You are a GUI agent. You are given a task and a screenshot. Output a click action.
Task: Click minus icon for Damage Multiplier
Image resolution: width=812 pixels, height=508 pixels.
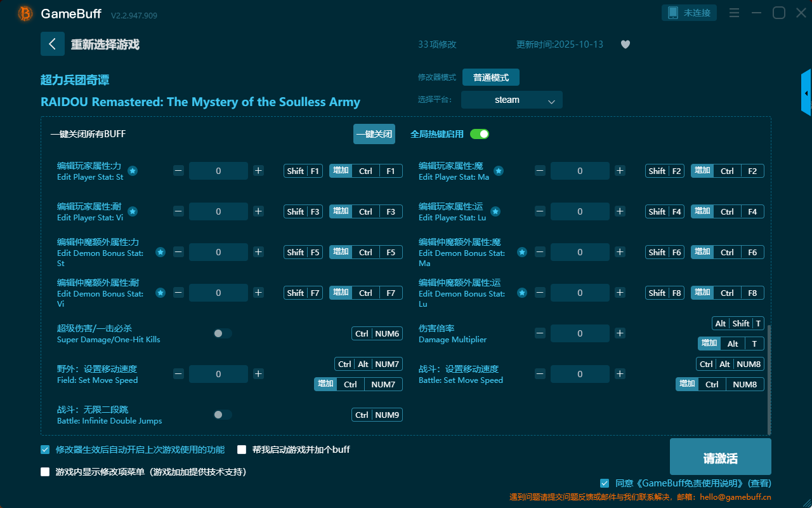point(540,333)
